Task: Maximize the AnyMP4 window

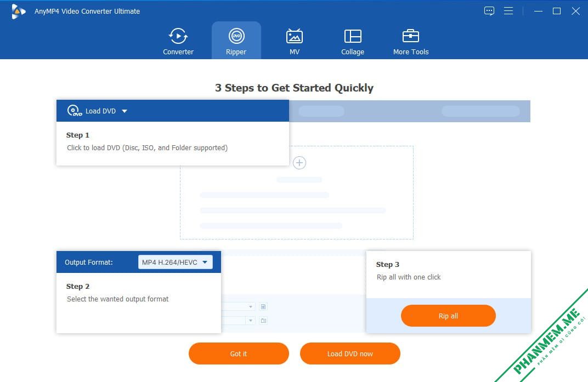Action: click(x=557, y=12)
